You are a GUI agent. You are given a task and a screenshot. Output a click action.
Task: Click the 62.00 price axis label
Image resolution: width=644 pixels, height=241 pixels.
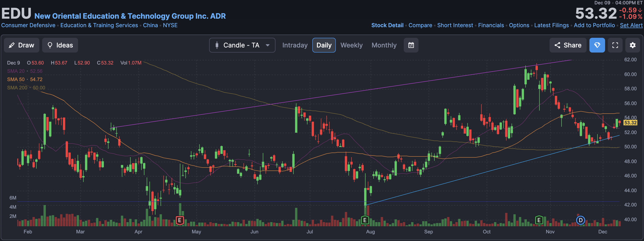pos(630,59)
